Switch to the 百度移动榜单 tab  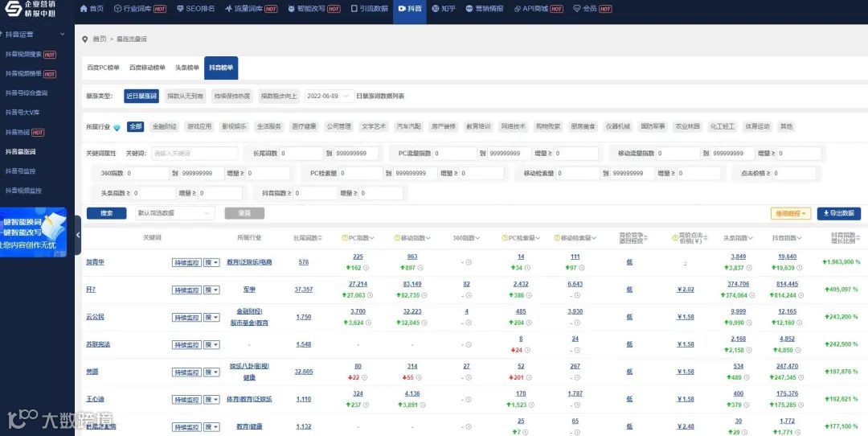pos(147,68)
